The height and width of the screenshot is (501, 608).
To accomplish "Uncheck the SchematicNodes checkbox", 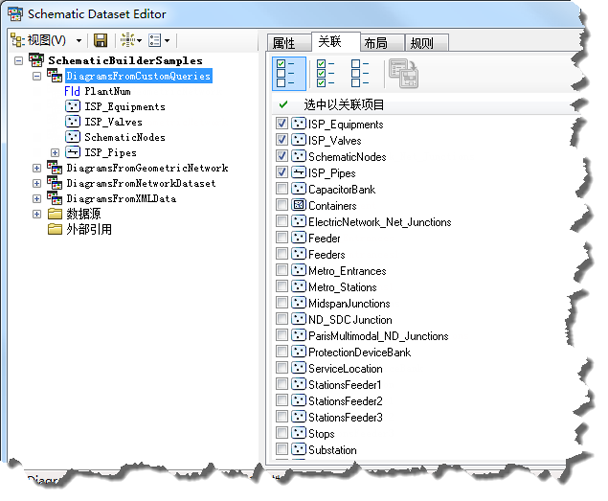I will 282,156.
